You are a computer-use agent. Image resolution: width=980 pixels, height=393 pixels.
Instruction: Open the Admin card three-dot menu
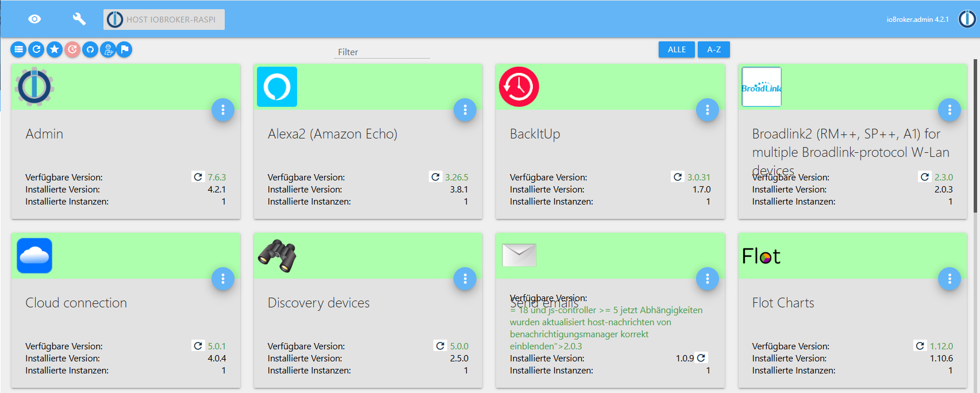[x=223, y=110]
